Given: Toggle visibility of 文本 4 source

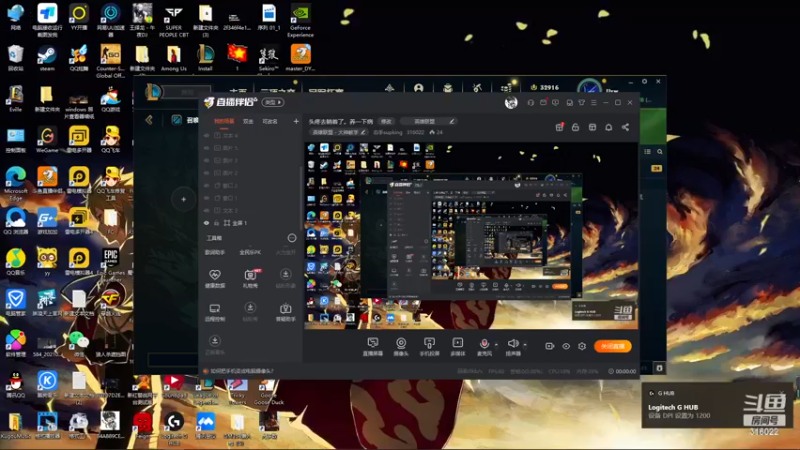Looking at the screenshot, I should pos(207,136).
